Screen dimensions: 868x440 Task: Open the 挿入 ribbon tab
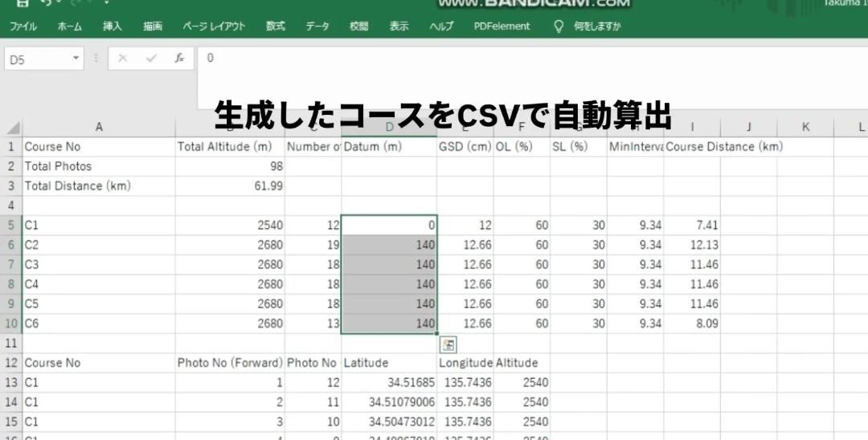click(x=112, y=26)
